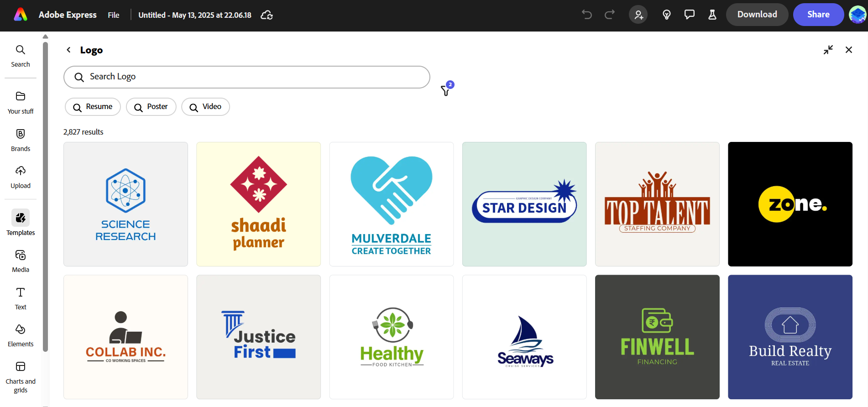Invite collaborators with the add-person icon

click(638, 14)
